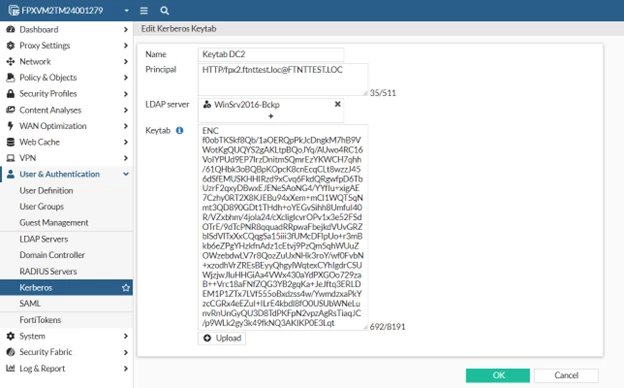
Task: Click the FortiProxy device icon in header
Action: pos(14,10)
